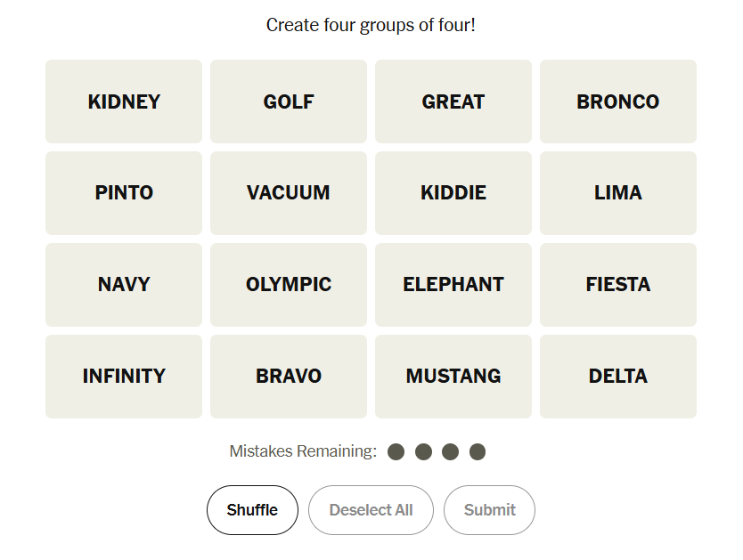Pick the BRONCO tile
The height and width of the screenshot is (560, 743).
pyautogui.click(x=617, y=101)
